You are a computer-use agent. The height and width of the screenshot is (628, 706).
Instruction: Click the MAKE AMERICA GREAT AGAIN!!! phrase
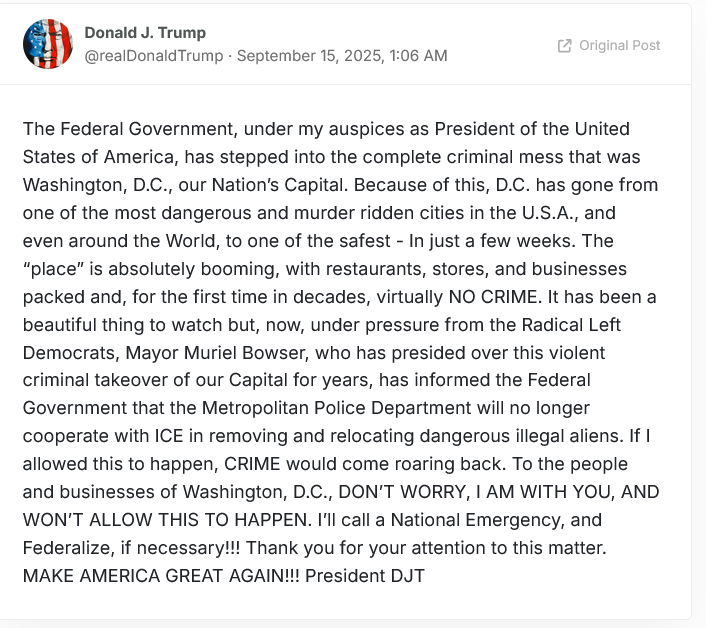(161, 576)
